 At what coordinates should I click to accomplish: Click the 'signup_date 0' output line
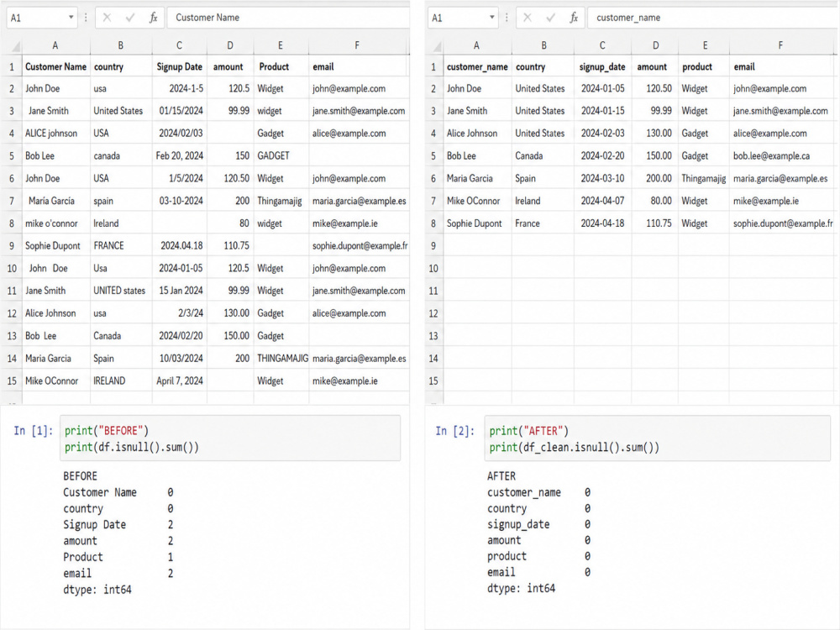[538, 524]
